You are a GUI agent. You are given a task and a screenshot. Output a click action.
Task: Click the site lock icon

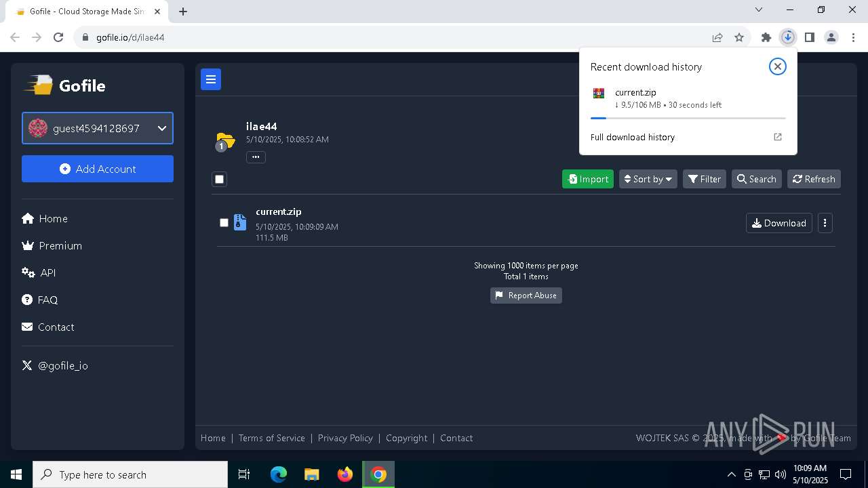click(85, 37)
